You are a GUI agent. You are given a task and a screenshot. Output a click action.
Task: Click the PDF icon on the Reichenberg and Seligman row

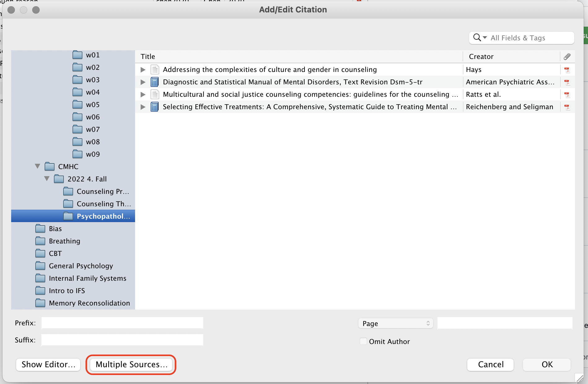point(567,107)
